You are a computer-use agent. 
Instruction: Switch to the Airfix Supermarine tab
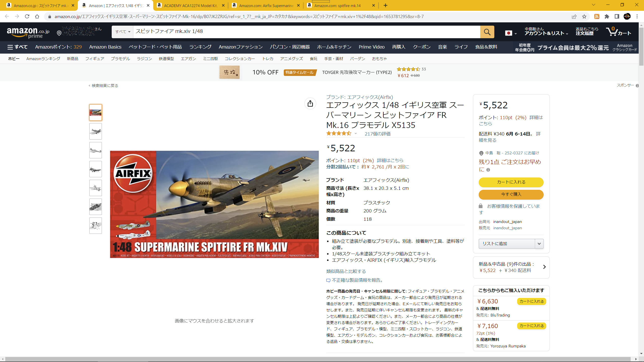[x=266, y=6]
